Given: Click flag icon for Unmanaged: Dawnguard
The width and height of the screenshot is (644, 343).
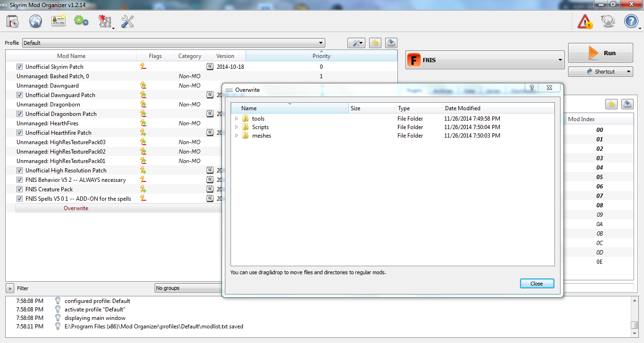Looking at the screenshot, I should coord(143,86).
